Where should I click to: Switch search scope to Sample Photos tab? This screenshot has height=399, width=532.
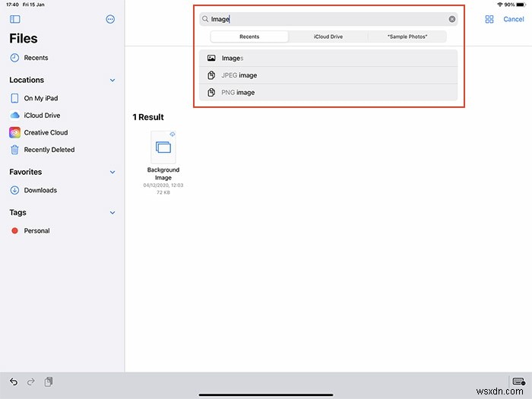coord(407,36)
